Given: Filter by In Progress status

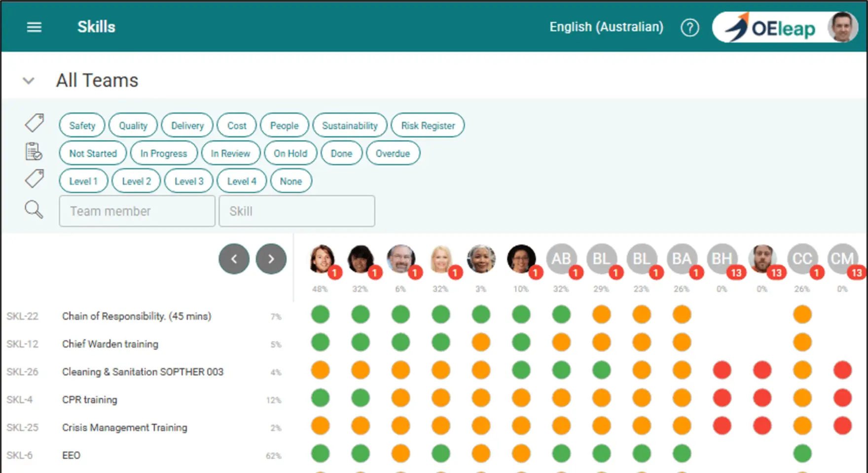Looking at the screenshot, I should coord(164,153).
